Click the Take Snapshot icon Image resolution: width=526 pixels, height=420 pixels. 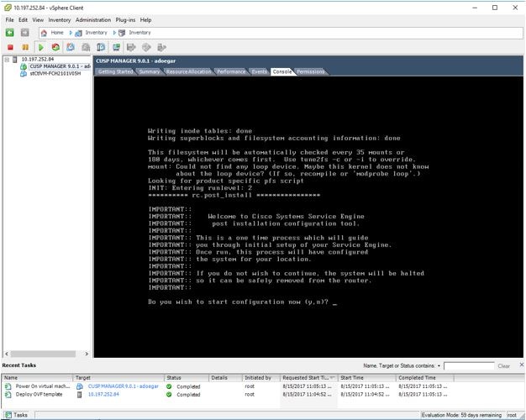tap(71, 47)
